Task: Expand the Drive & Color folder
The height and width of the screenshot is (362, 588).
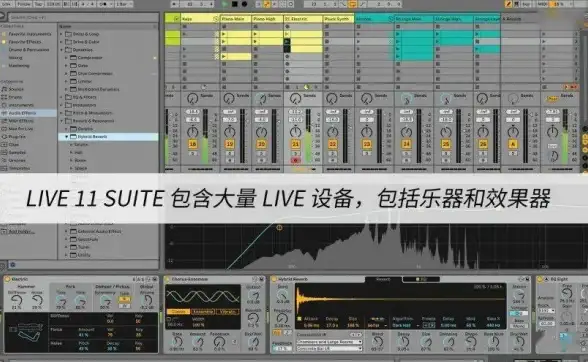Action: pyautogui.click(x=61, y=42)
